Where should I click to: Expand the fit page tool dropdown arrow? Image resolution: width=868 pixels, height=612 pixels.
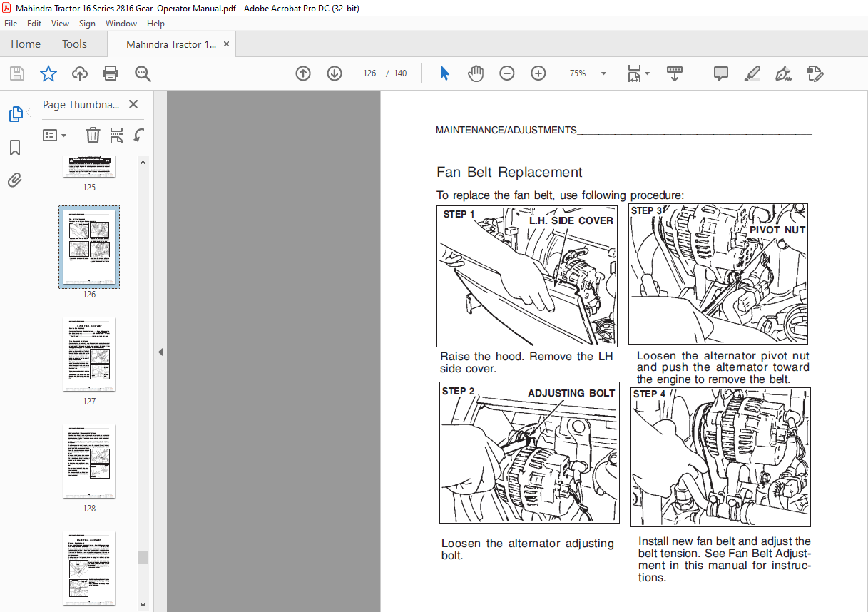point(648,73)
